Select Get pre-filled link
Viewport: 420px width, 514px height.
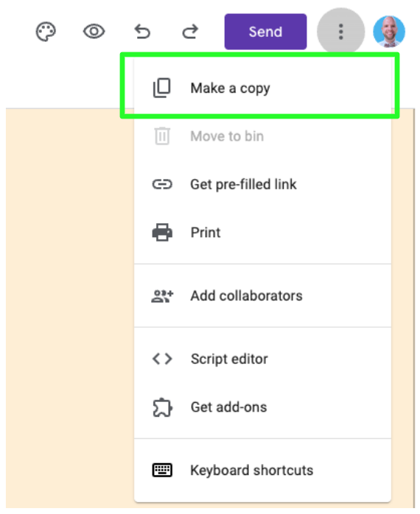[262, 184]
